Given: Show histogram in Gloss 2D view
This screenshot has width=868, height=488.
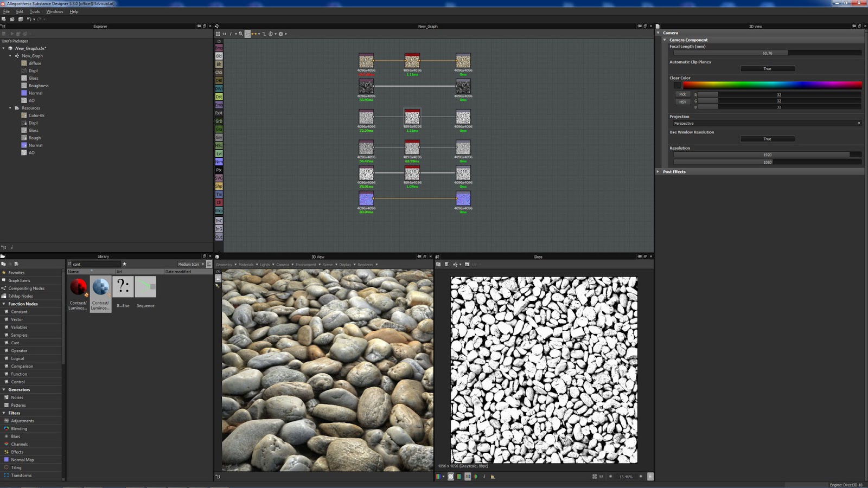Looking at the screenshot, I should click(493, 477).
